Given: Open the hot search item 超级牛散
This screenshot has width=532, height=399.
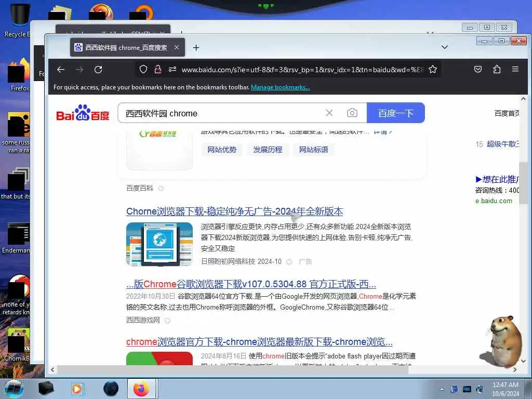Looking at the screenshot, I should [x=503, y=144].
